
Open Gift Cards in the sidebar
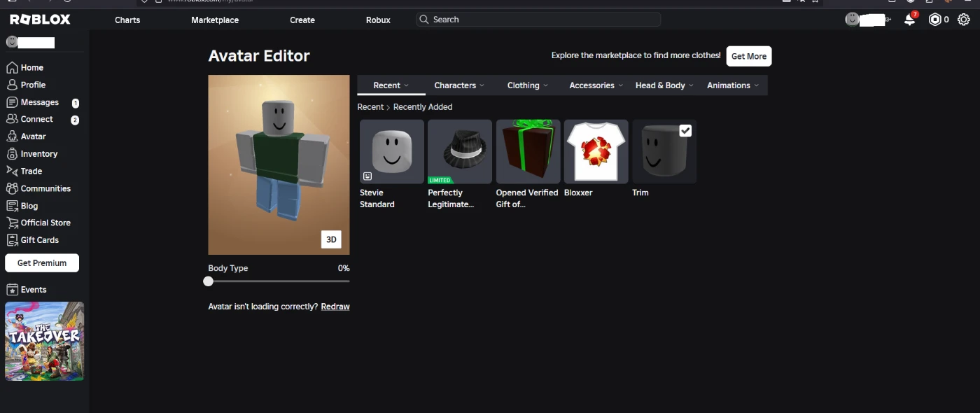click(39, 240)
